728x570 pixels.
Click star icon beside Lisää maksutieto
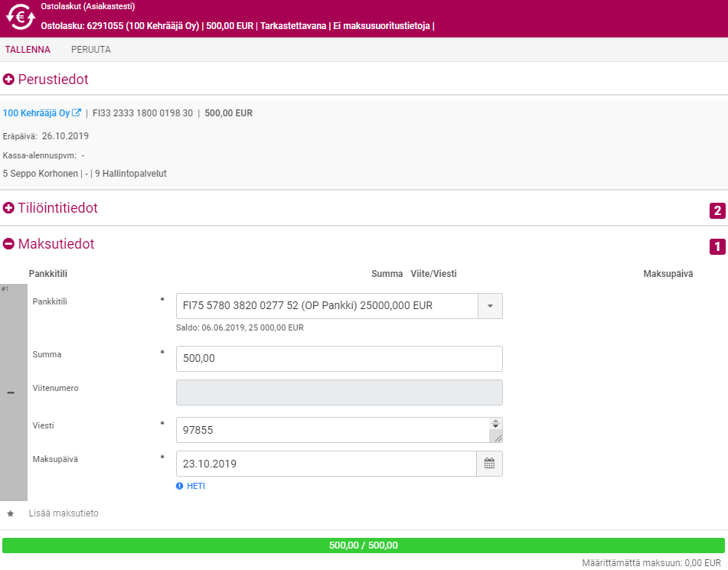(x=10, y=513)
